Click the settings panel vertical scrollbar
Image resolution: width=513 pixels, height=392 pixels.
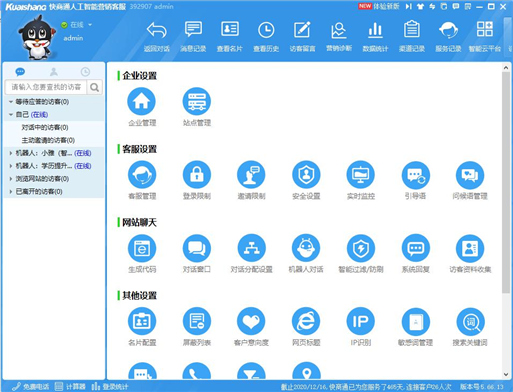point(506,182)
